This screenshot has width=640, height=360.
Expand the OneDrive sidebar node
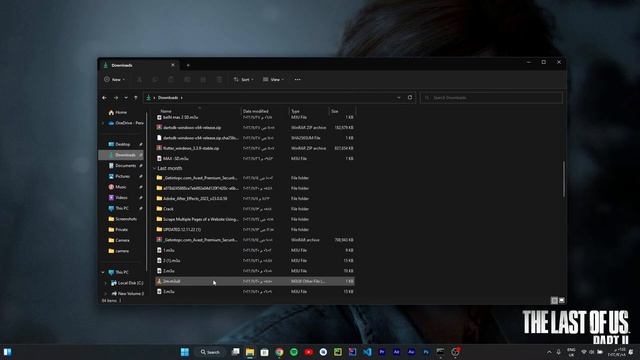pyautogui.click(x=104, y=123)
